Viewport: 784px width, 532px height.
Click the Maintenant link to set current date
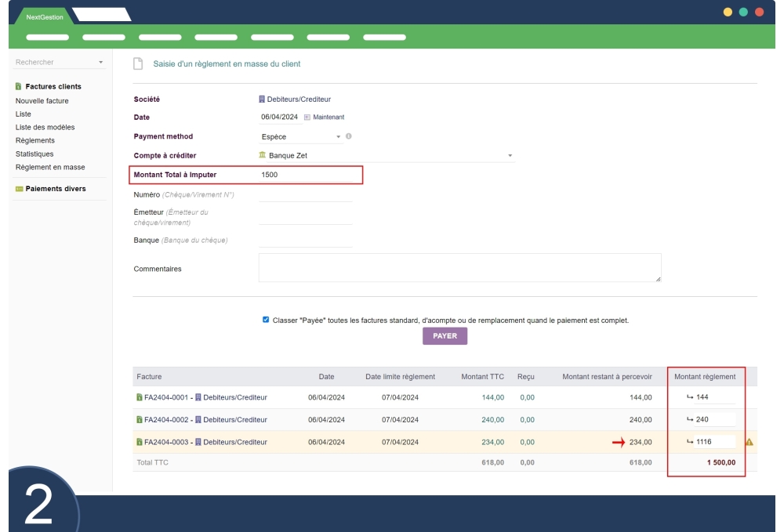point(329,117)
